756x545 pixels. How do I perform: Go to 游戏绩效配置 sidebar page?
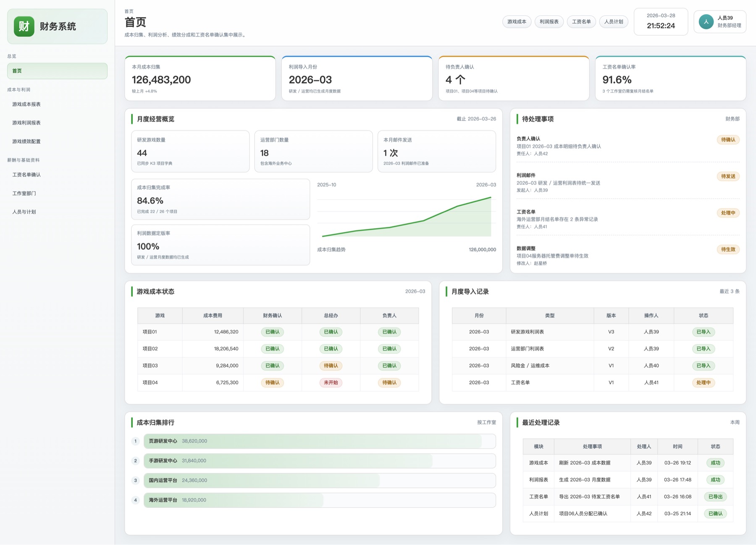(26, 141)
